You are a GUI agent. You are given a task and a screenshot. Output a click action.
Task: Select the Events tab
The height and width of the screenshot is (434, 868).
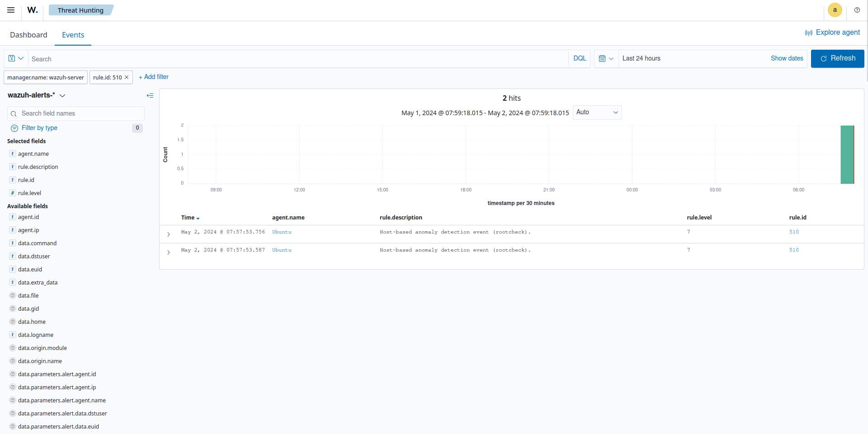coord(72,35)
